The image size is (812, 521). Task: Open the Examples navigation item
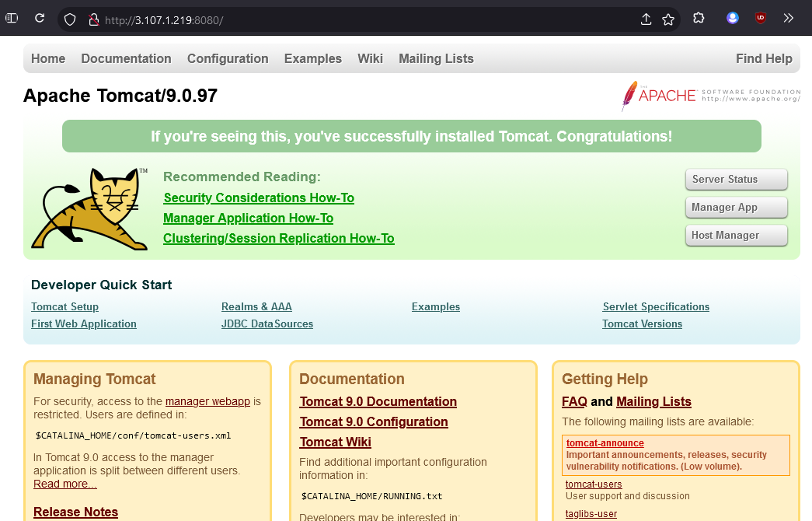coord(313,58)
